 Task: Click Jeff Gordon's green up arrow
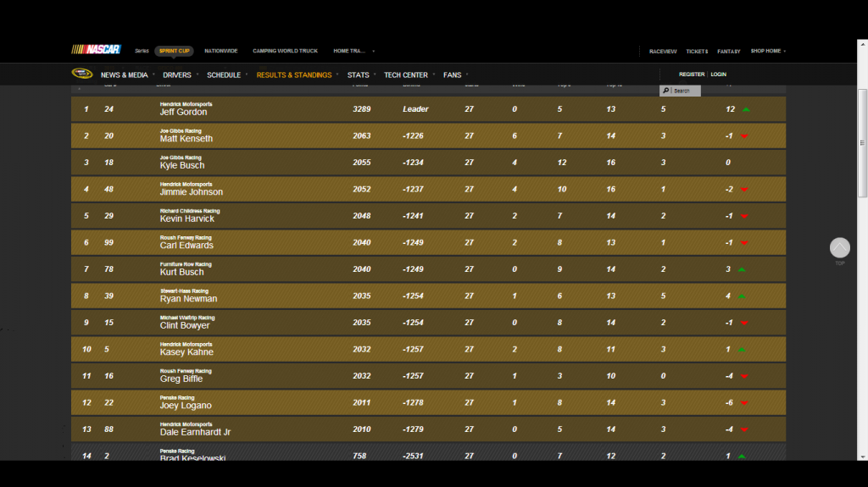(745, 109)
